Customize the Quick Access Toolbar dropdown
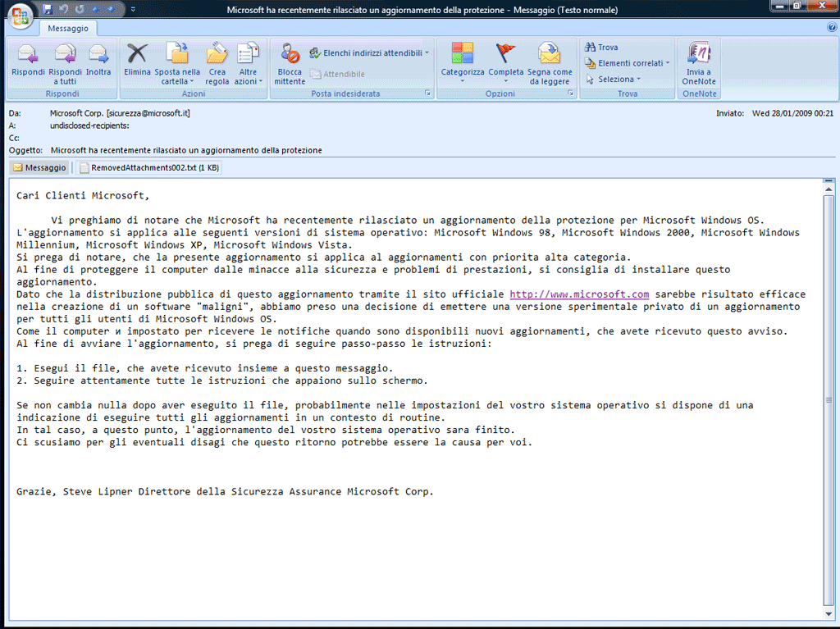 click(133, 9)
